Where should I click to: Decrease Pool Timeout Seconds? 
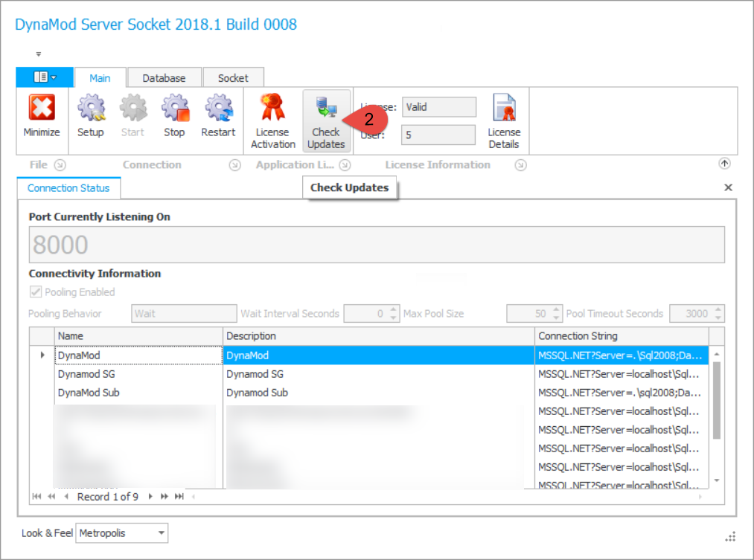(x=718, y=318)
